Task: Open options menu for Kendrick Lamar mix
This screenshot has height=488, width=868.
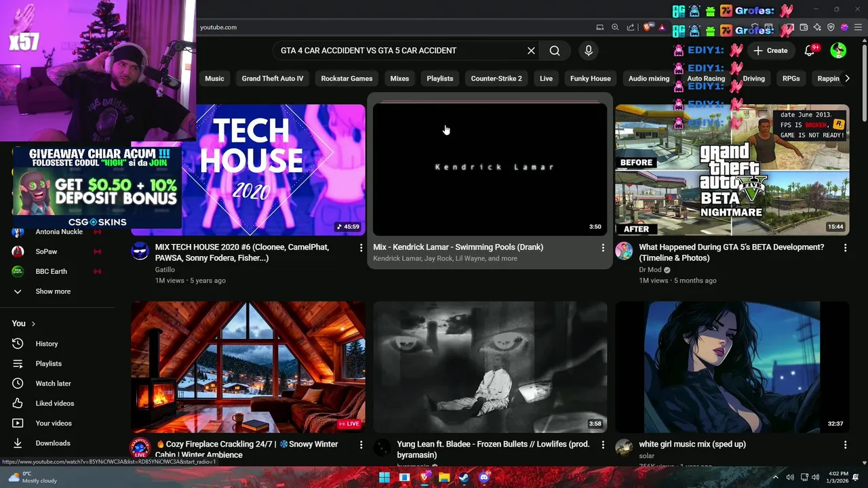Action: pyautogui.click(x=603, y=248)
